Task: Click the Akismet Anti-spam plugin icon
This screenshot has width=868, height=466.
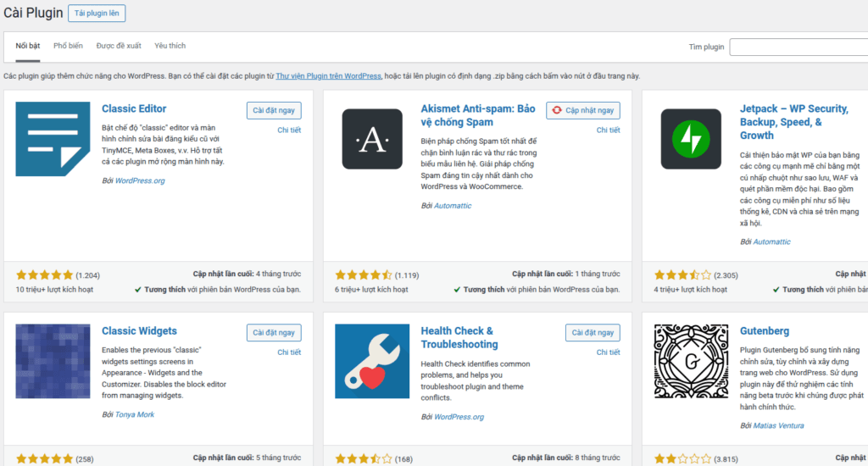Action: (x=372, y=139)
